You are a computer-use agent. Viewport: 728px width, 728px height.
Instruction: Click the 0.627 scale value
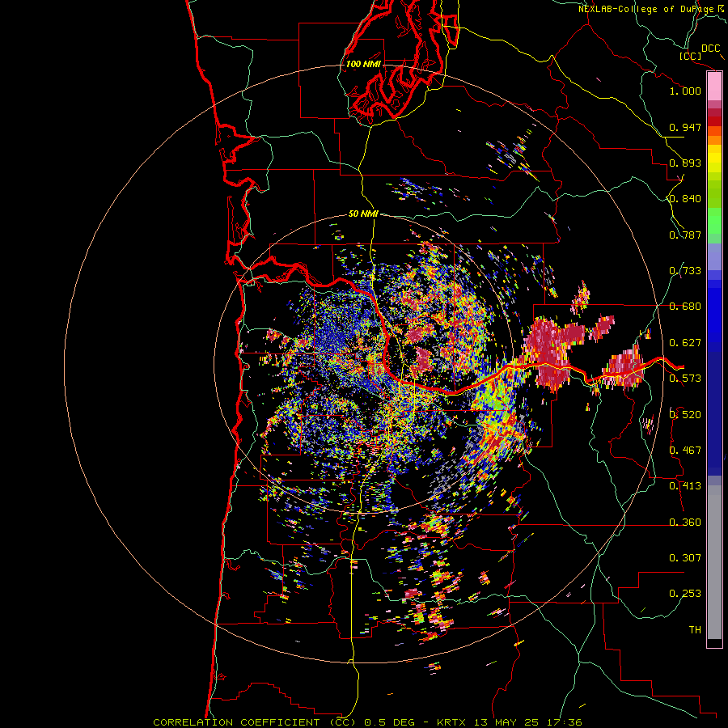(685, 343)
